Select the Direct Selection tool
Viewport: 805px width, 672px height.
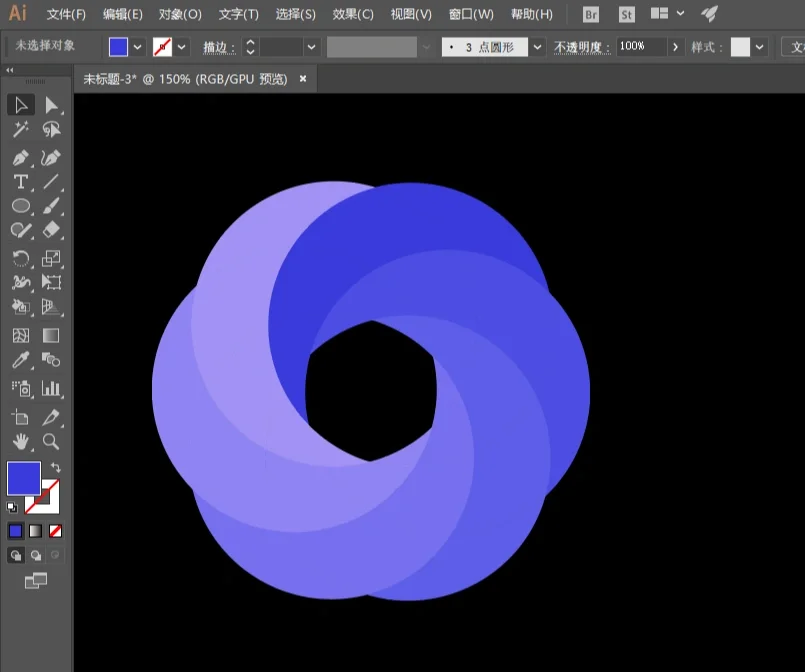tap(51, 105)
